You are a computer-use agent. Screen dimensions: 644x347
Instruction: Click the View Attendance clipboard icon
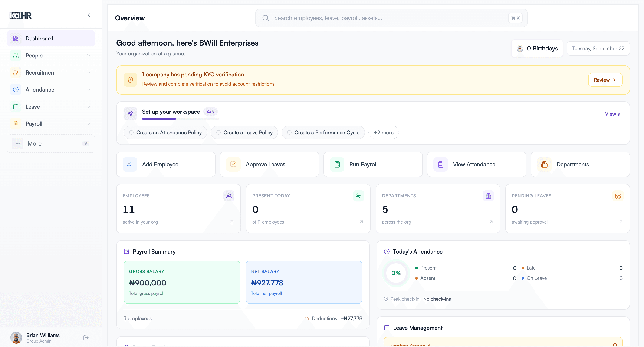(x=440, y=164)
